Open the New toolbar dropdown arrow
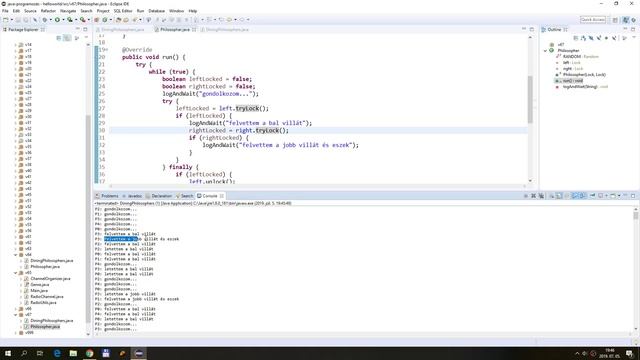 tap(12, 20)
